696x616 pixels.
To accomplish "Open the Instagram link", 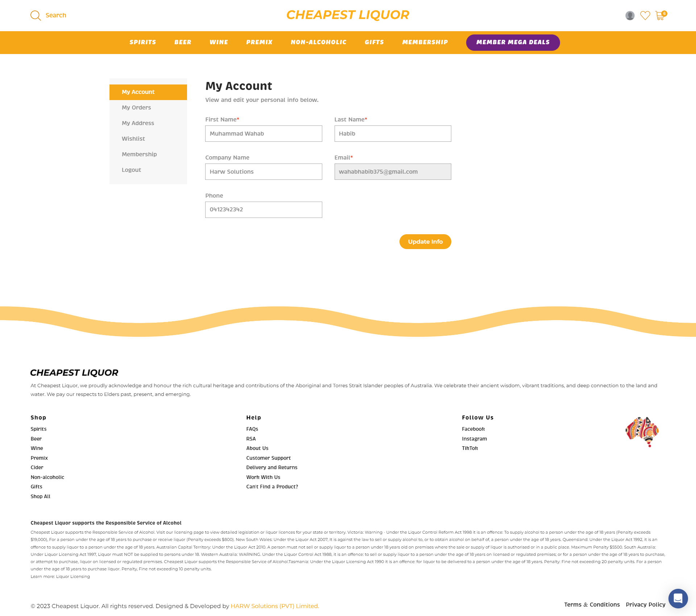I will (x=475, y=439).
